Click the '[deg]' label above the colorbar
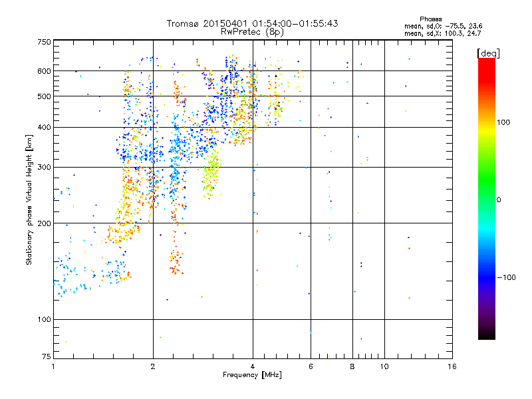Screen dimensions: 532x399 click(x=488, y=53)
